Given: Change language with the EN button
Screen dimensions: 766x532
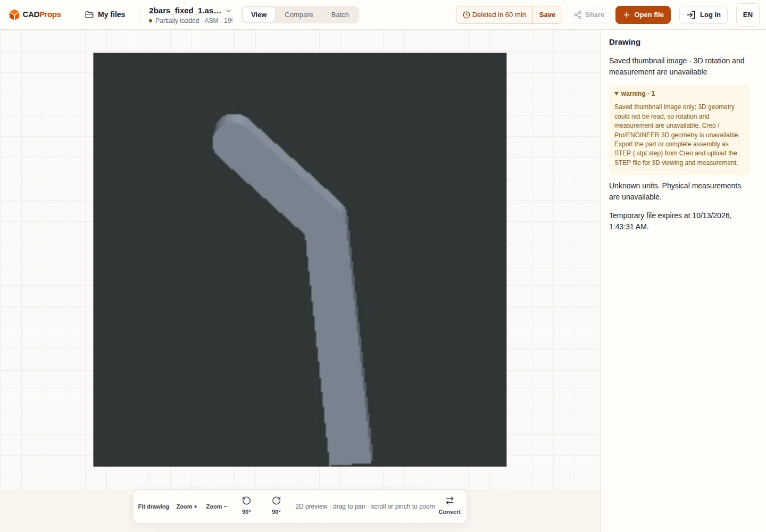Looking at the screenshot, I should 748,15.
